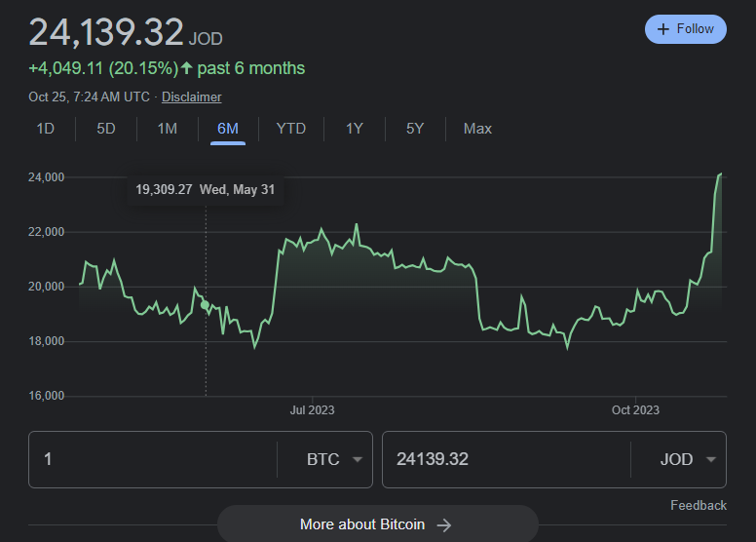
Task: Click the 24,139.32 price heading
Action: tap(106, 33)
